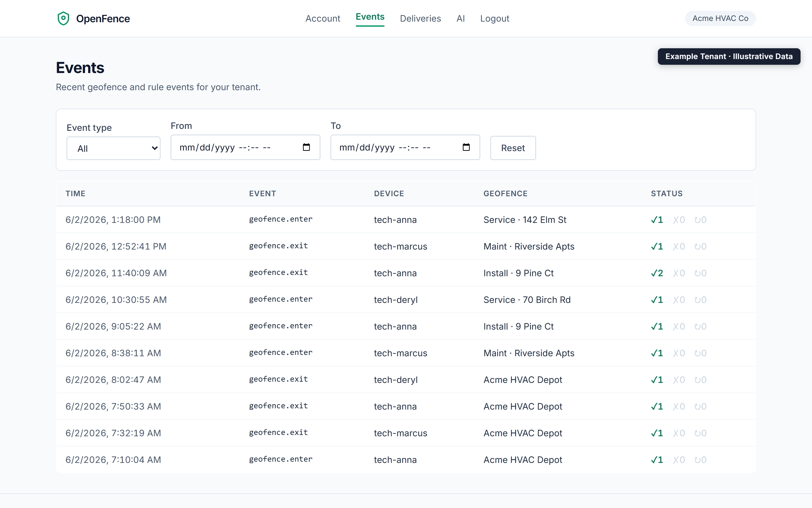This screenshot has height=508, width=812.
Task: Click Logout in the navigation
Action: click(x=494, y=18)
